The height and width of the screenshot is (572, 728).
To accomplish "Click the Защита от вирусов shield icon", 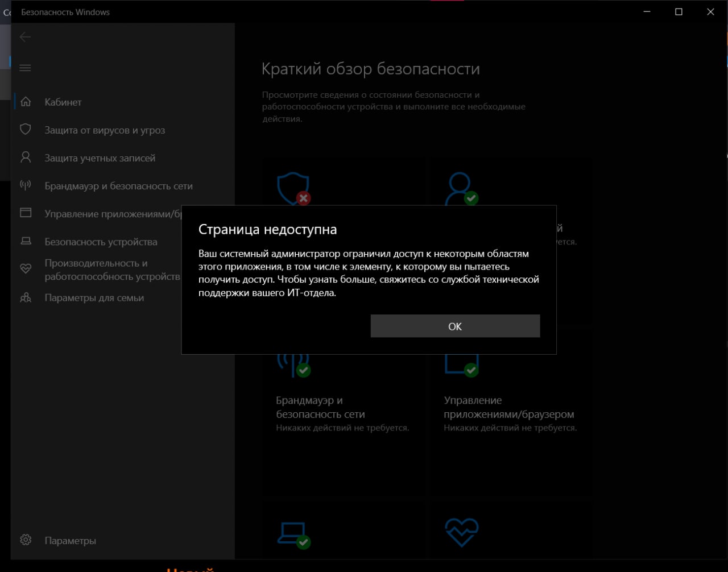I will tap(26, 130).
